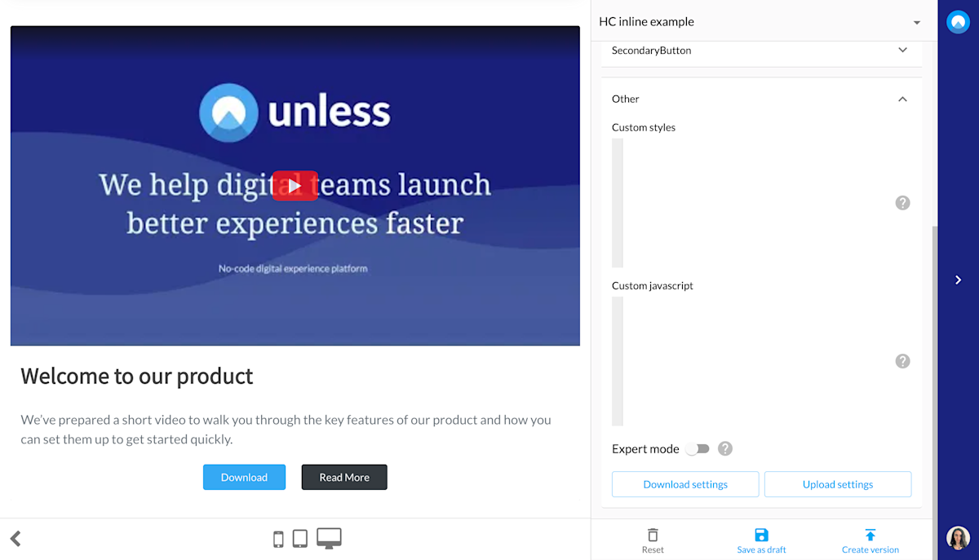The width and height of the screenshot is (979, 560).
Task: Click the Custom javascript label
Action: pos(653,286)
